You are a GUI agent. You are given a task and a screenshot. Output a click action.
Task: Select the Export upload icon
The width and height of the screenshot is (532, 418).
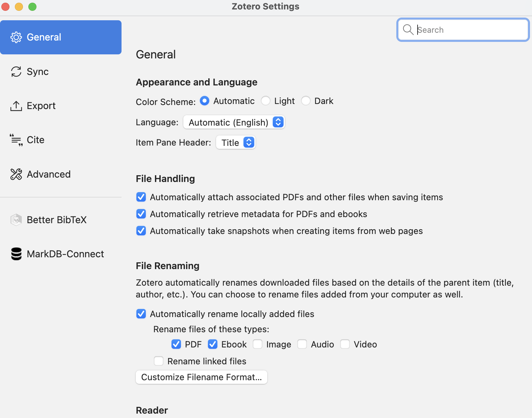click(x=16, y=106)
